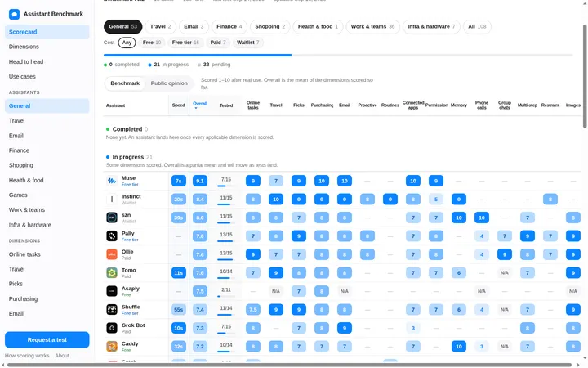This screenshot has width=588, height=368.
Task: Sort by the Tested column
Action: (226, 105)
